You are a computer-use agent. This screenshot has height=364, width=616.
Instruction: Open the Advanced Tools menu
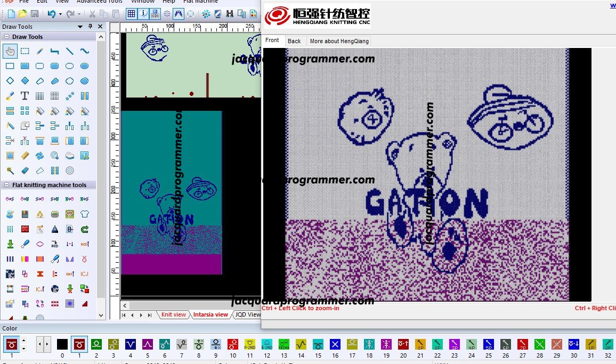tap(100, 2)
